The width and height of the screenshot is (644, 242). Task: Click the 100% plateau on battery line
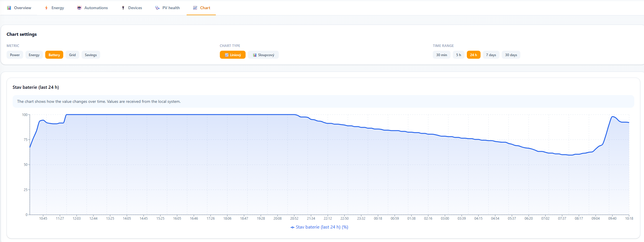[x=180, y=115]
